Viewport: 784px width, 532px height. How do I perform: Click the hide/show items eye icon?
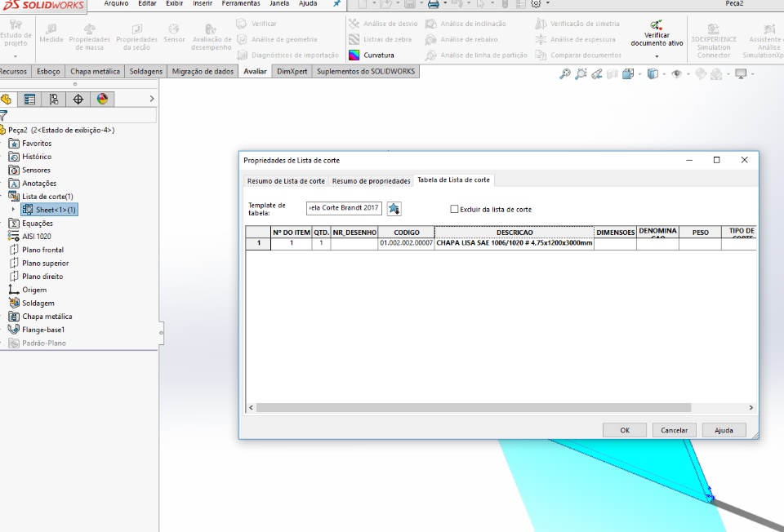click(676, 74)
